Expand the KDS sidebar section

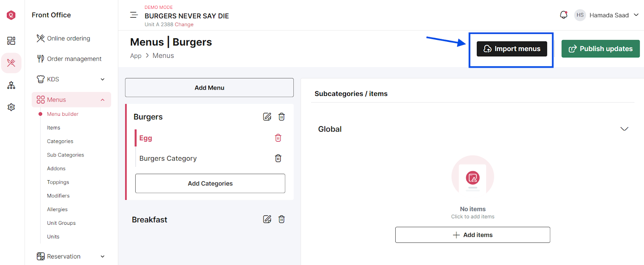tap(71, 79)
